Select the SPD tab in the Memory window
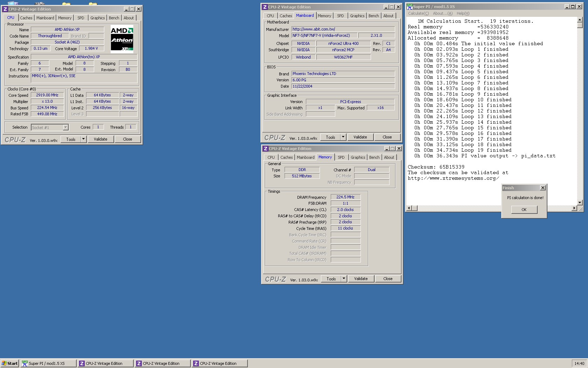Image resolution: width=588 pixels, height=368 pixels. 341,157
